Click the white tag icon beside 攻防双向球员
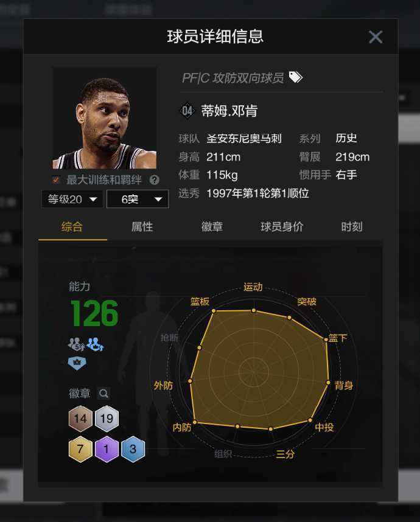This screenshot has width=420, height=522. 295,77
